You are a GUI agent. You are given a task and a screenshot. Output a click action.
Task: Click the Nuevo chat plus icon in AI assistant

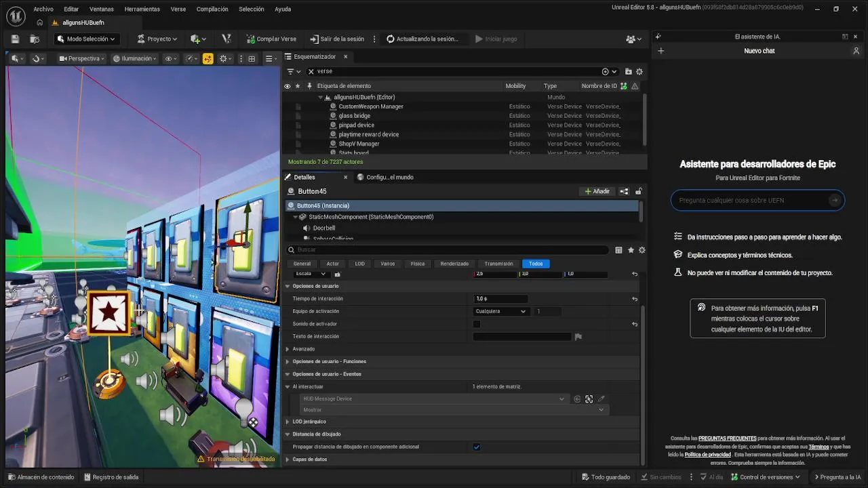[660, 51]
